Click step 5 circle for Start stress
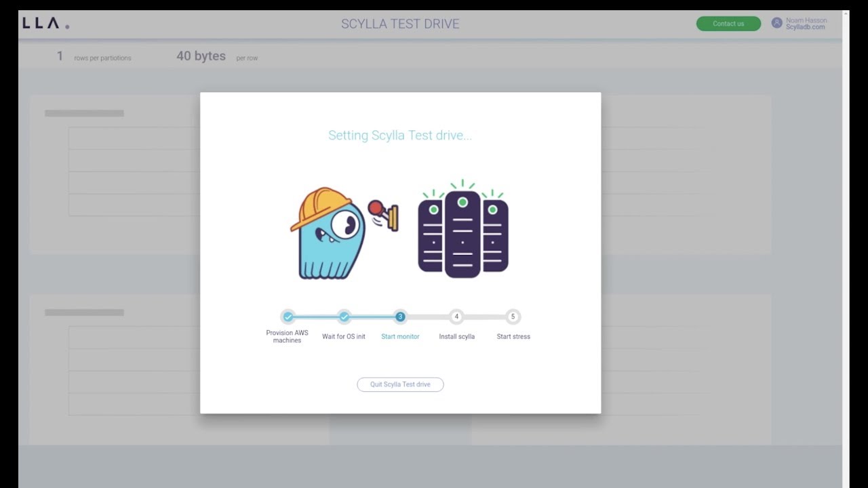Image resolution: width=868 pixels, height=488 pixels. (x=513, y=317)
